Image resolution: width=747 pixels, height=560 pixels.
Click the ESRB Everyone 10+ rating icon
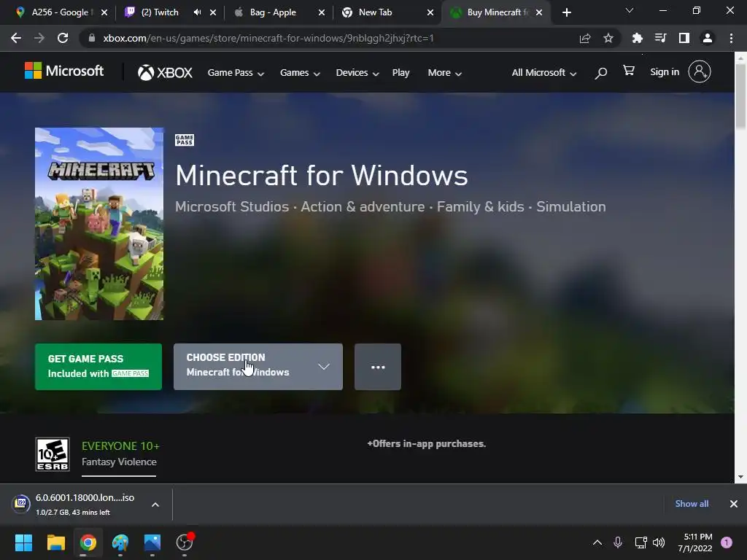click(x=53, y=454)
